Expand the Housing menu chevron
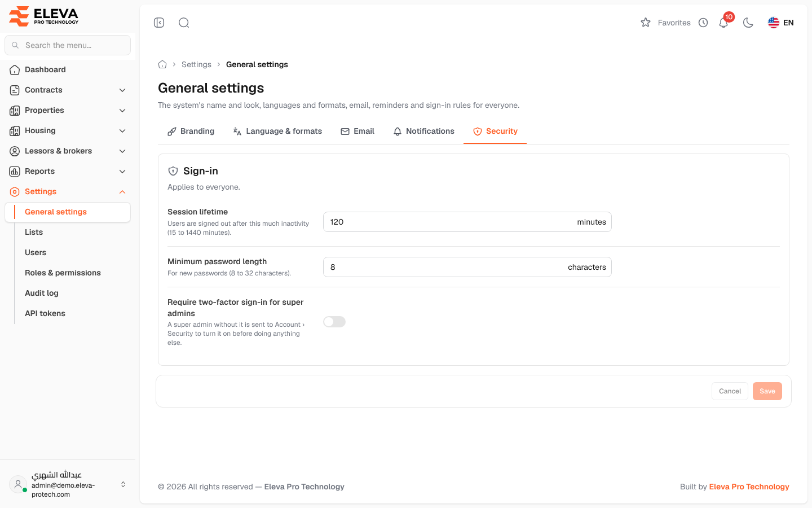The height and width of the screenshot is (508, 812). click(122, 131)
